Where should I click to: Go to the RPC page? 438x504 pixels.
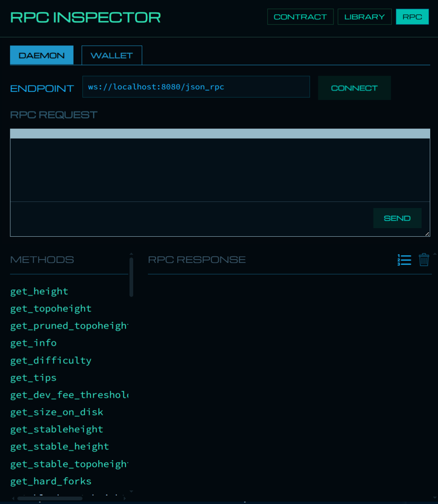pos(412,17)
